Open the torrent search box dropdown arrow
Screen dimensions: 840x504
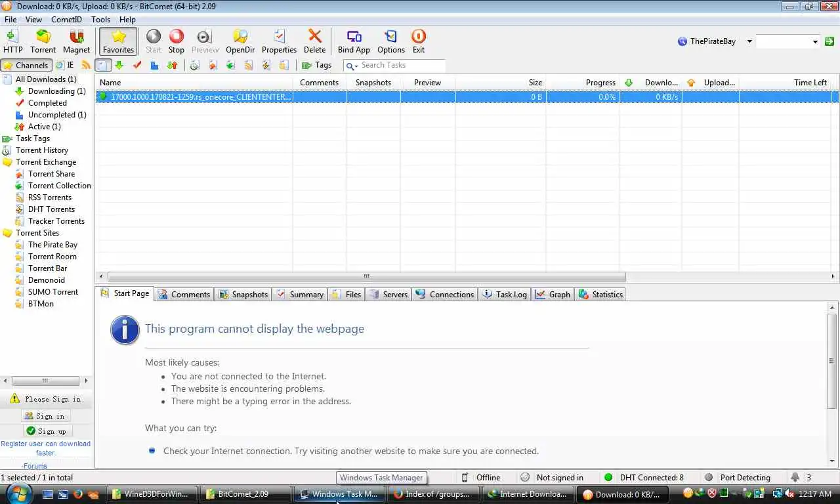click(x=815, y=41)
